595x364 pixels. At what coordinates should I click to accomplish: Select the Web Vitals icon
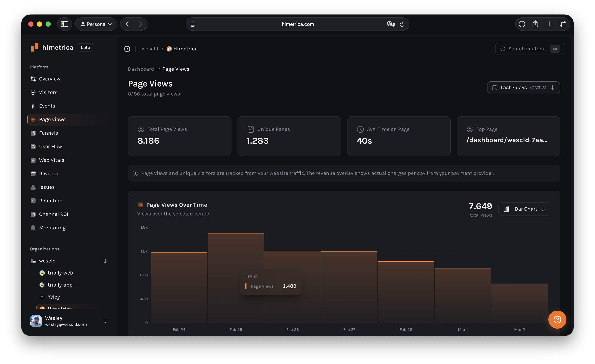(33, 160)
